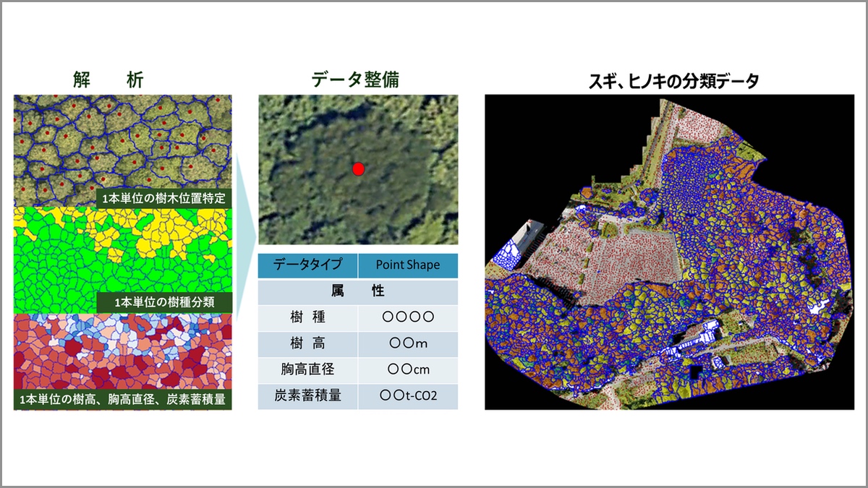Select the 樹種 attribute cell
868x488 pixels.
coord(307,317)
